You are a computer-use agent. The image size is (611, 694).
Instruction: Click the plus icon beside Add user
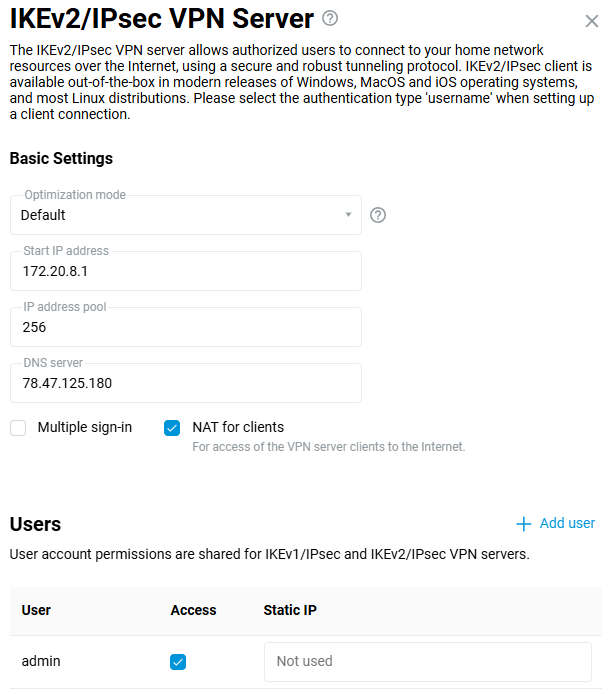[523, 524]
